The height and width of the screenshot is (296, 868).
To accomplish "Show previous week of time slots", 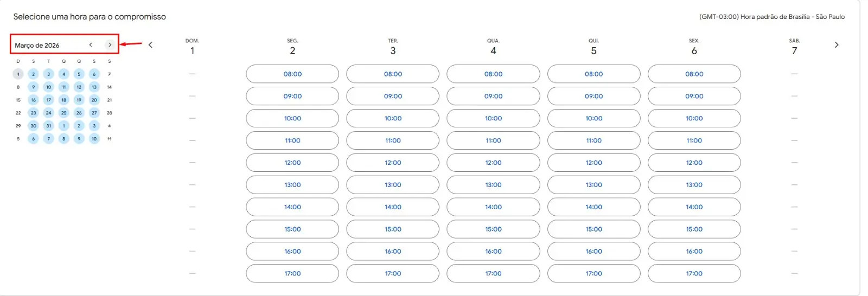I will pyautogui.click(x=150, y=45).
